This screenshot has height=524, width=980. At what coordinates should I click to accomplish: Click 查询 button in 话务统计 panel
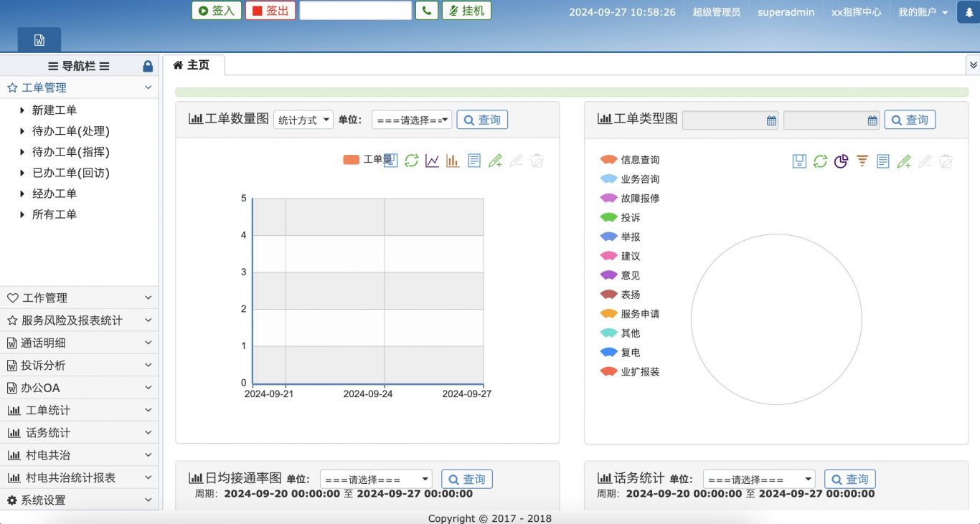[850, 479]
